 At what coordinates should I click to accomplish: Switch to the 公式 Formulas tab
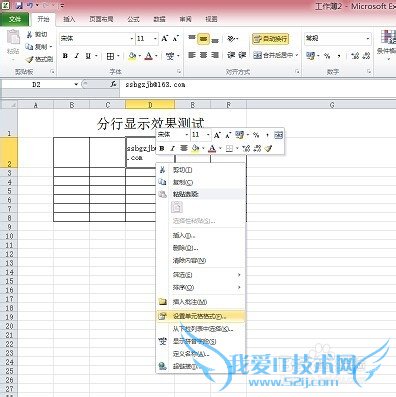click(x=133, y=19)
